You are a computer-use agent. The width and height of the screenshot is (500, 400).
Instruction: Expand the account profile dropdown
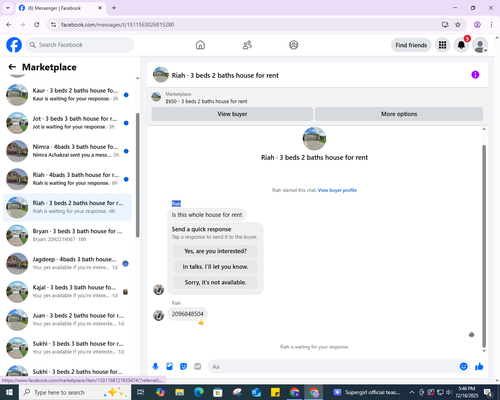click(x=480, y=45)
